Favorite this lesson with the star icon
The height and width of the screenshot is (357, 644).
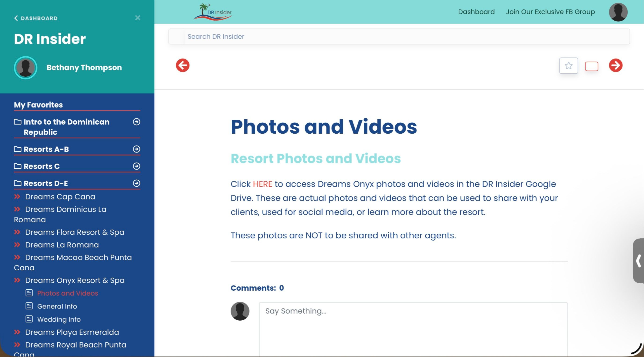tap(568, 66)
